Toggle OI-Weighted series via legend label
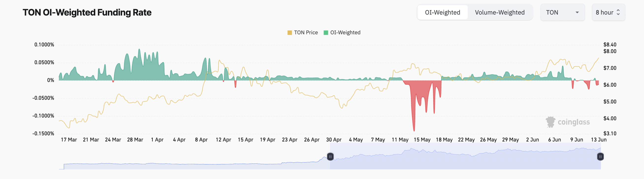 tap(345, 33)
